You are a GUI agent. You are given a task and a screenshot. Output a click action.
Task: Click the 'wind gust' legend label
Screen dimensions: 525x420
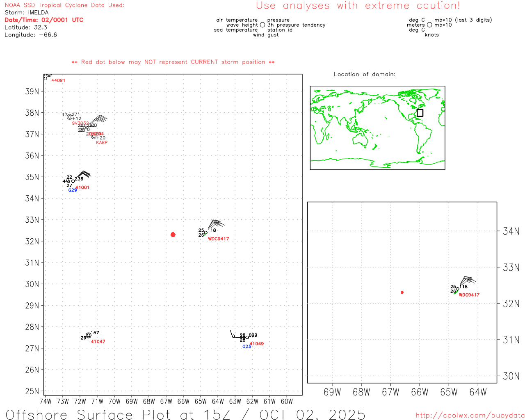click(266, 35)
